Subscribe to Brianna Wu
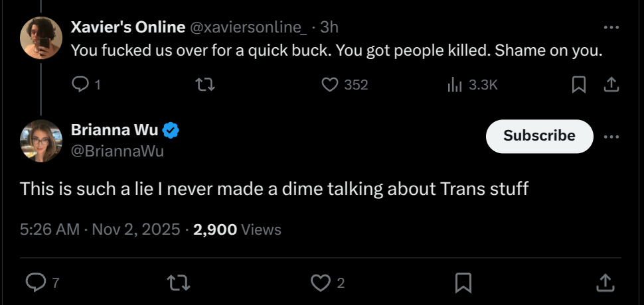This screenshot has width=644, height=305. 539,136
